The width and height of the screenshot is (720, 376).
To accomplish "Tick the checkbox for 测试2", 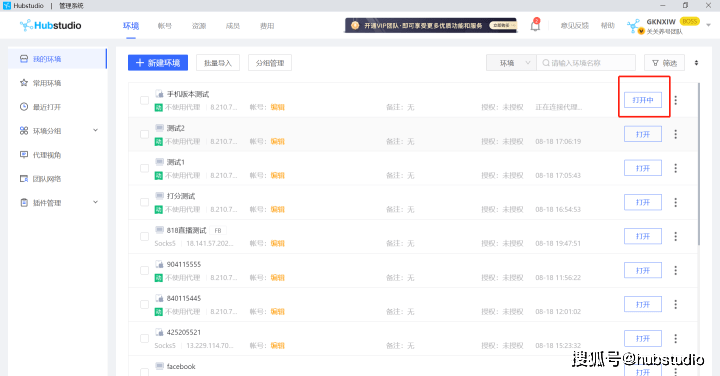I will point(144,134).
